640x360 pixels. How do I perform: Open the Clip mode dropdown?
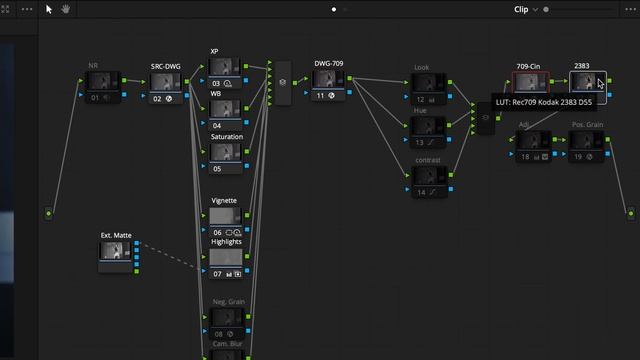tap(526, 9)
